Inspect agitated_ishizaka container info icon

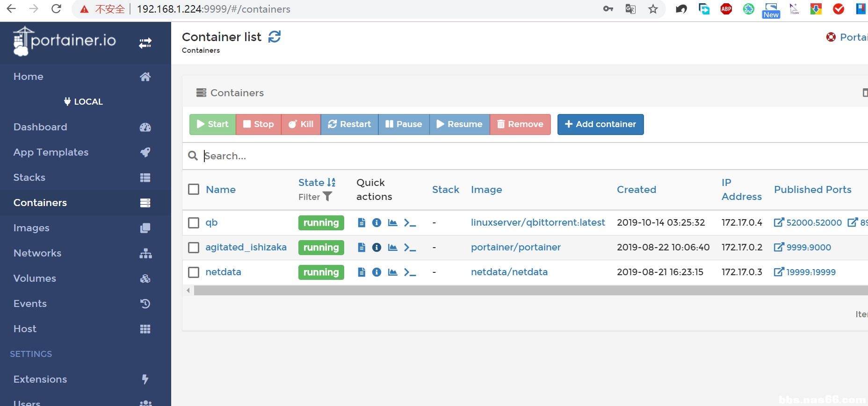[x=376, y=247]
